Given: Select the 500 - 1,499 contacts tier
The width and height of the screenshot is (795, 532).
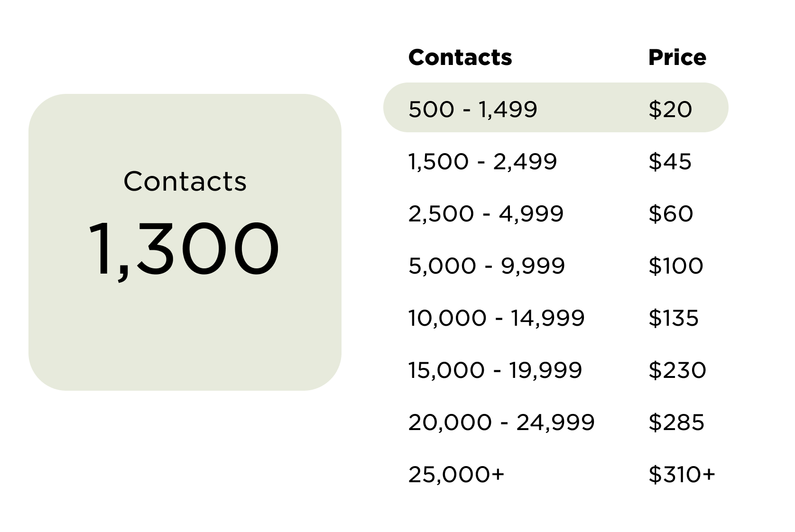Looking at the screenshot, I should pyautogui.click(x=555, y=108).
